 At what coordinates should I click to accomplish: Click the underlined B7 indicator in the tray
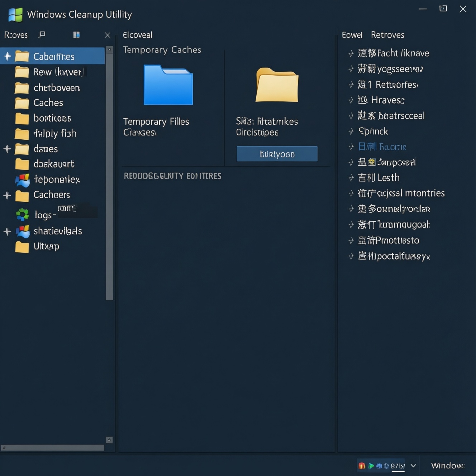click(398, 466)
